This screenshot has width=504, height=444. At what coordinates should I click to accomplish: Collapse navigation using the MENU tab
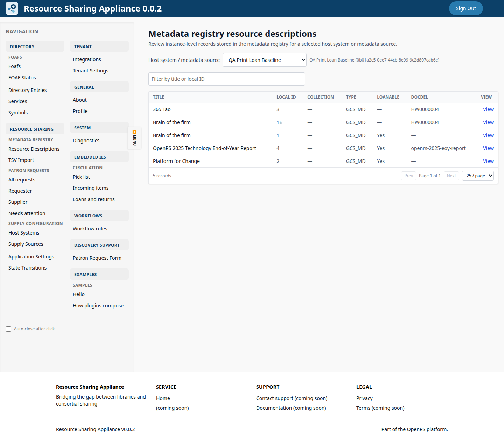[134, 138]
